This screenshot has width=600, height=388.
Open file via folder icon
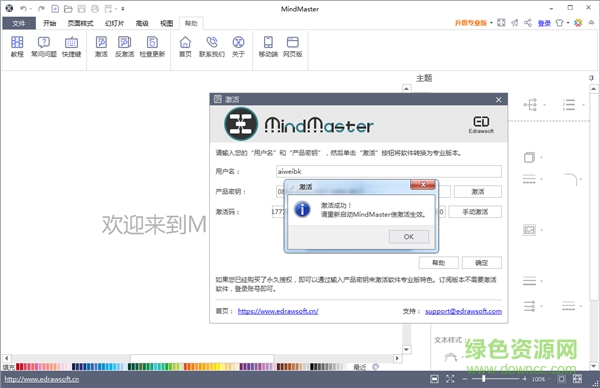pos(68,8)
